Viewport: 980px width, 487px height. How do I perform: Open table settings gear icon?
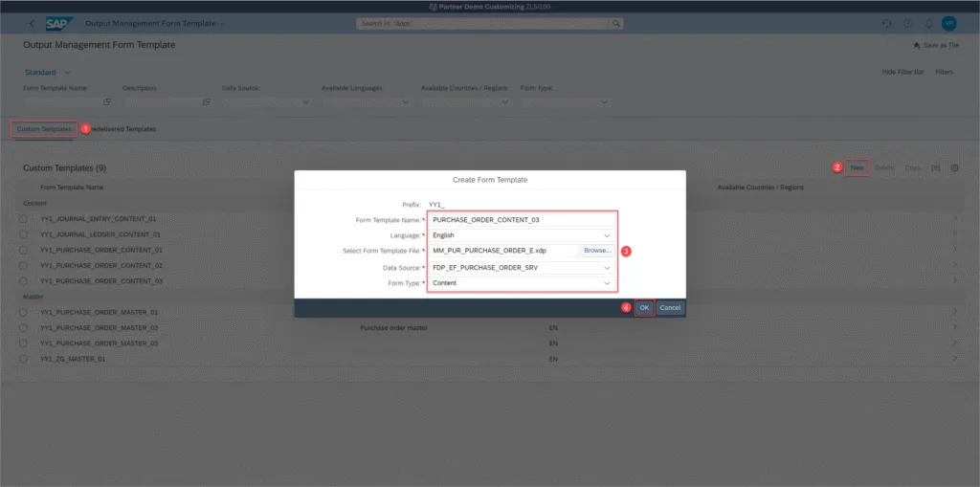(954, 167)
